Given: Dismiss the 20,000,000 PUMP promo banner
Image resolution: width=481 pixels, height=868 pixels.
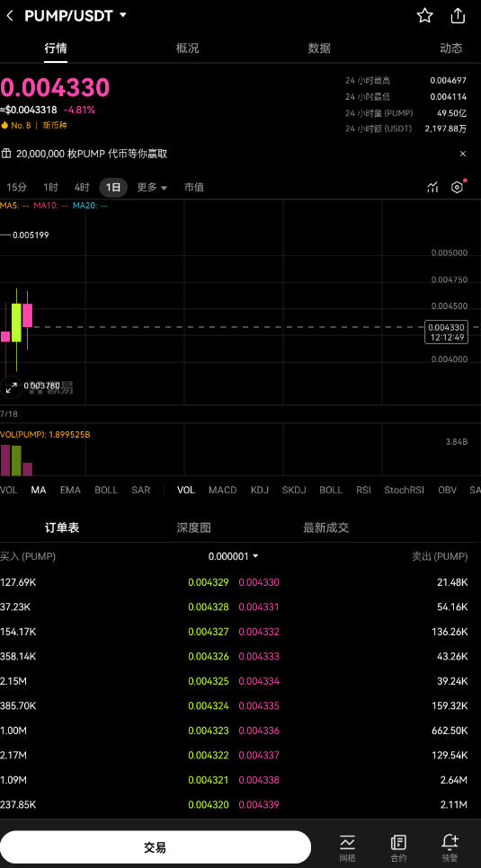Looking at the screenshot, I should pos(463,154).
